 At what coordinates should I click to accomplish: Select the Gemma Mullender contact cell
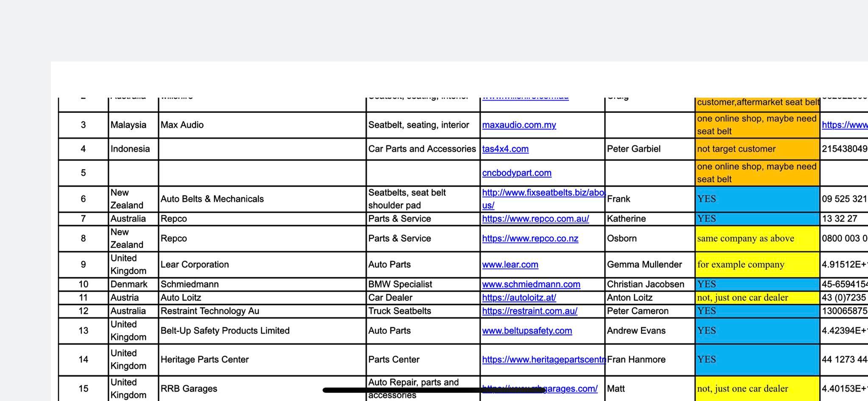point(650,265)
